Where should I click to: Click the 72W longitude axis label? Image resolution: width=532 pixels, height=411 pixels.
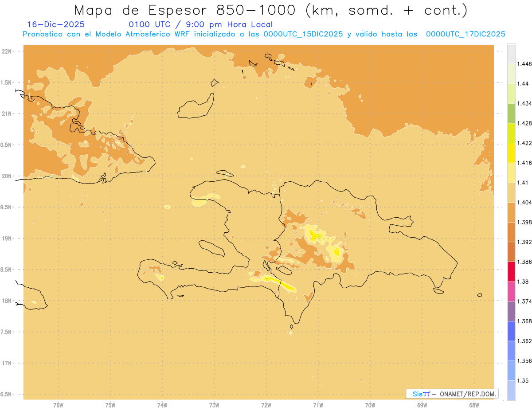[266, 405]
